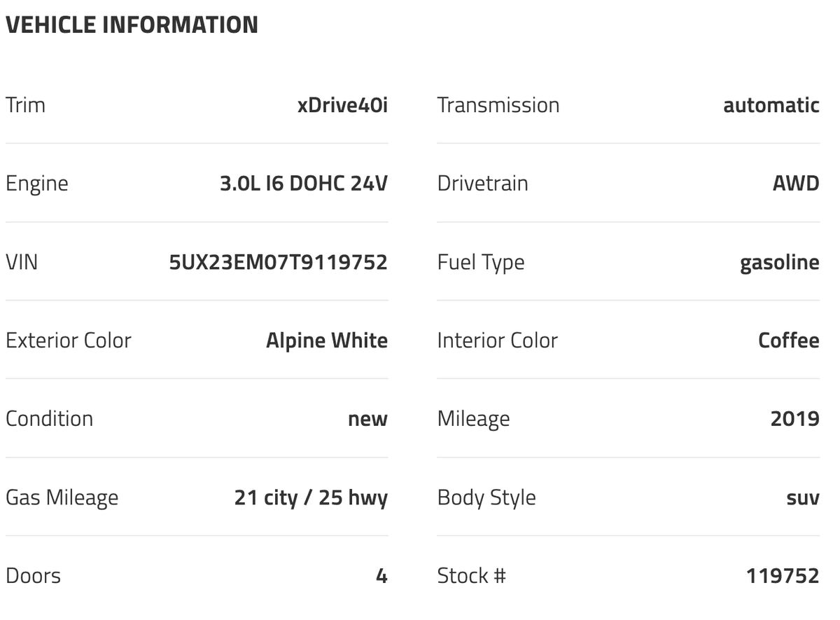Select the gasoline fuel type value
840x620 pixels.
pyautogui.click(x=779, y=262)
